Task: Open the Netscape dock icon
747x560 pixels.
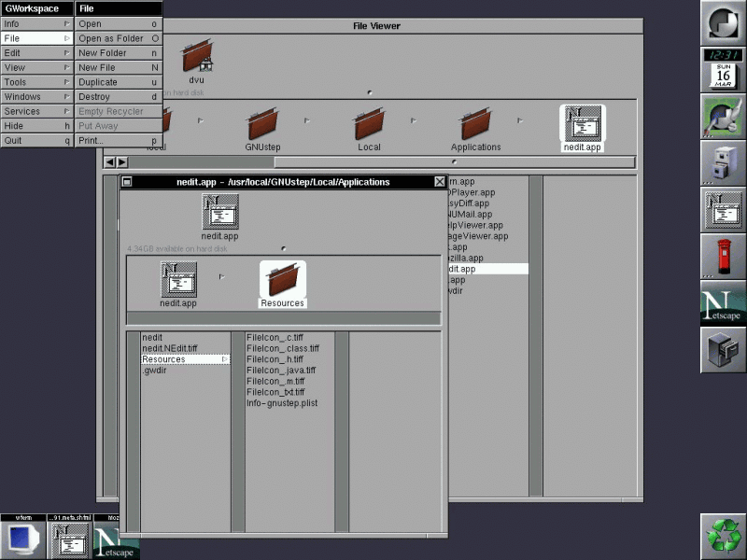Action: pos(723,306)
